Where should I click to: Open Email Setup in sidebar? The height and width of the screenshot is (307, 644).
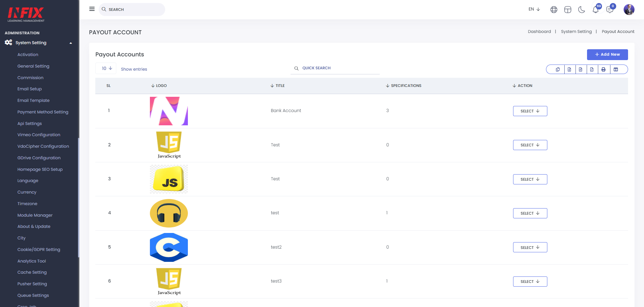(x=30, y=89)
